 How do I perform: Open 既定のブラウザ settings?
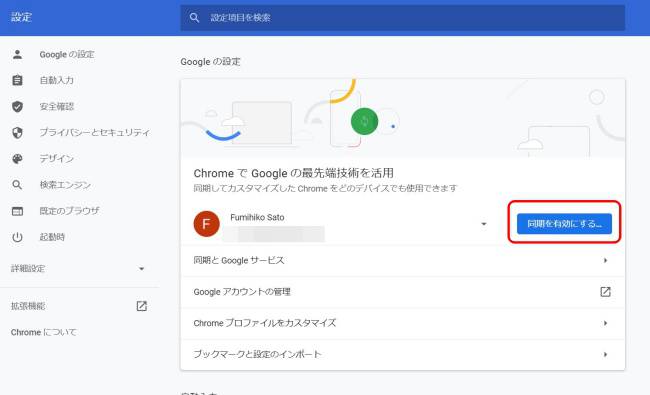[69, 211]
